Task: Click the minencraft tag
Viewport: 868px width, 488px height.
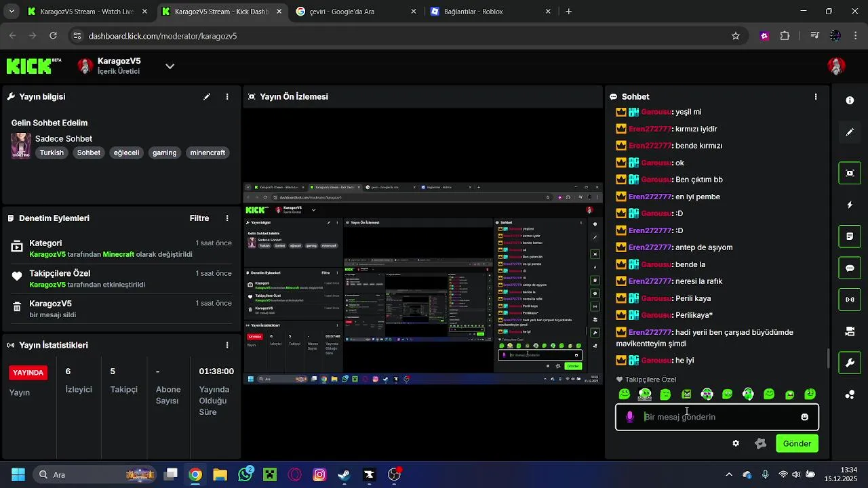Action: click(x=208, y=153)
